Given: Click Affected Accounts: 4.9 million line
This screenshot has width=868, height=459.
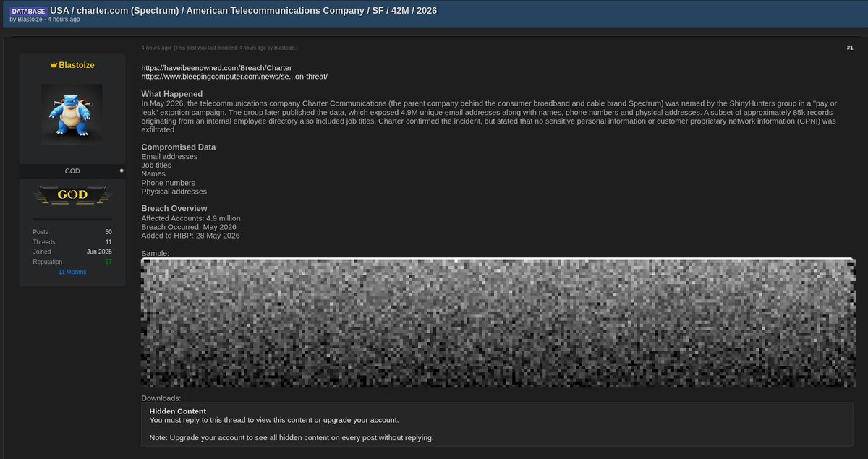Looking at the screenshot, I should pos(191,218).
